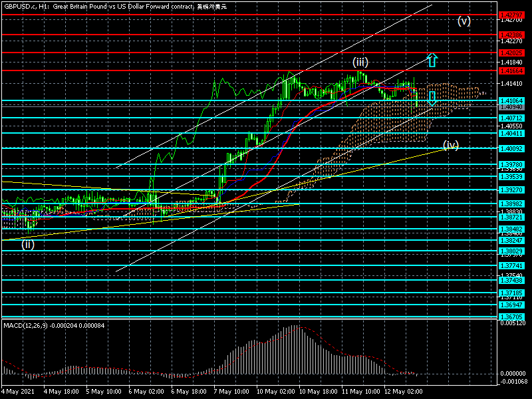Click the 12 May 02:00 time label
The image size is (532, 399).
click(404, 392)
